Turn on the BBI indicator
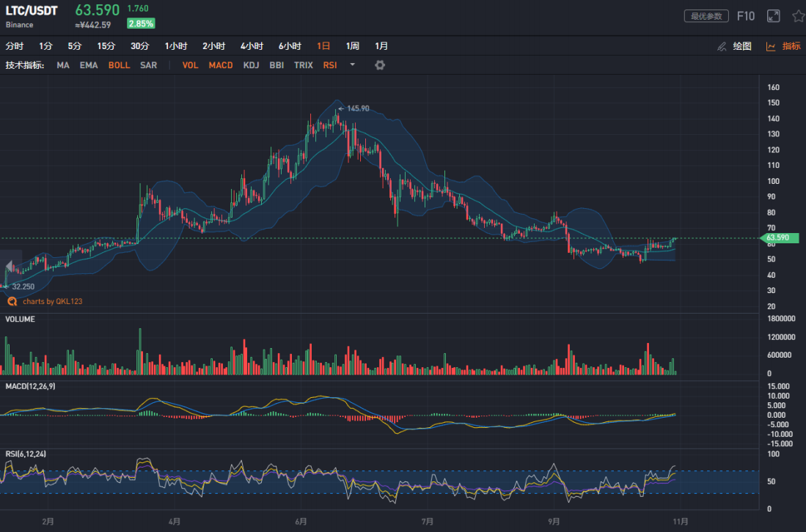This screenshot has width=806, height=532. (x=276, y=65)
